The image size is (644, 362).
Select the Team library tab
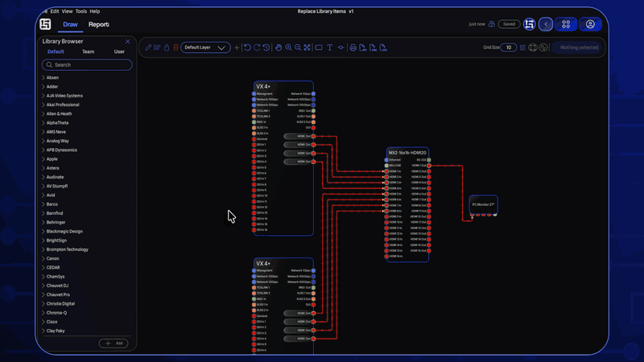coord(88,51)
